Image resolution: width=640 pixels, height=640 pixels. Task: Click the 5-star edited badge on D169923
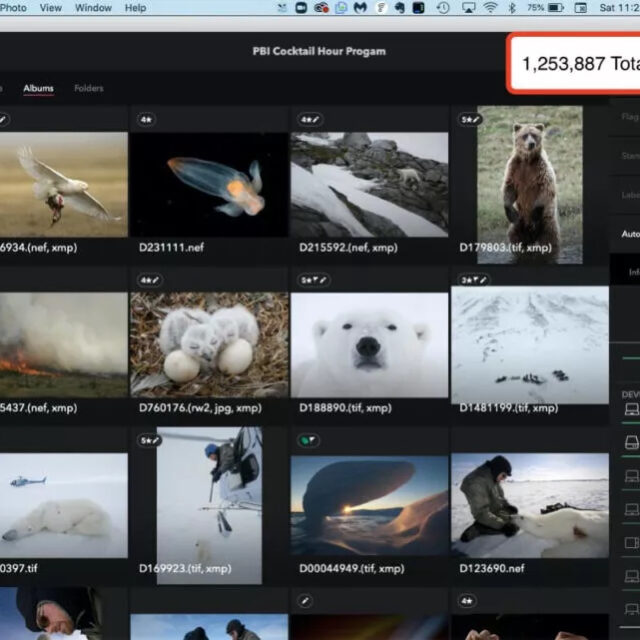(x=149, y=440)
